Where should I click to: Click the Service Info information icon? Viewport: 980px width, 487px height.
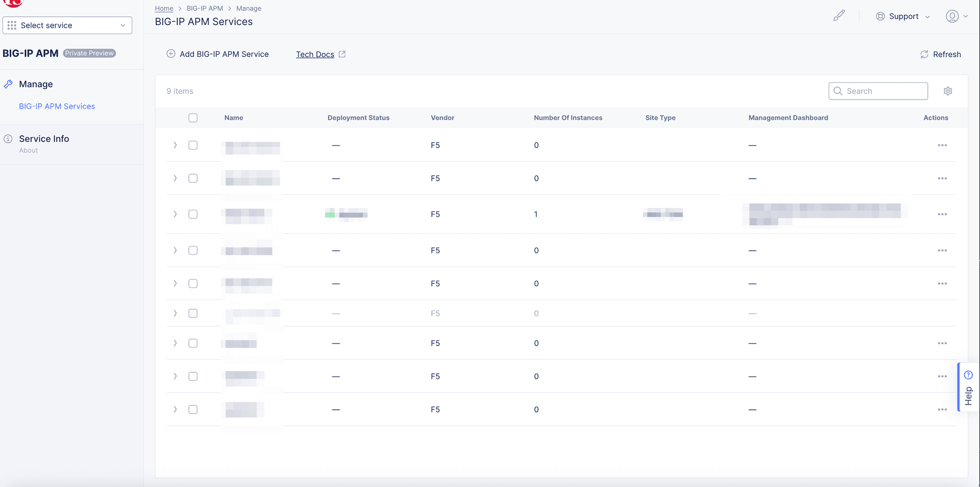coord(8,138)
